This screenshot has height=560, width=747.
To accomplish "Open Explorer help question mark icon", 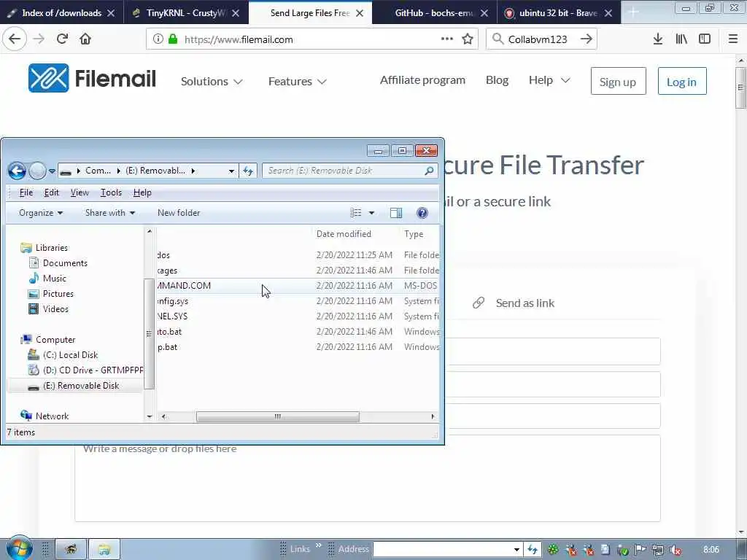I will [422, 213].
